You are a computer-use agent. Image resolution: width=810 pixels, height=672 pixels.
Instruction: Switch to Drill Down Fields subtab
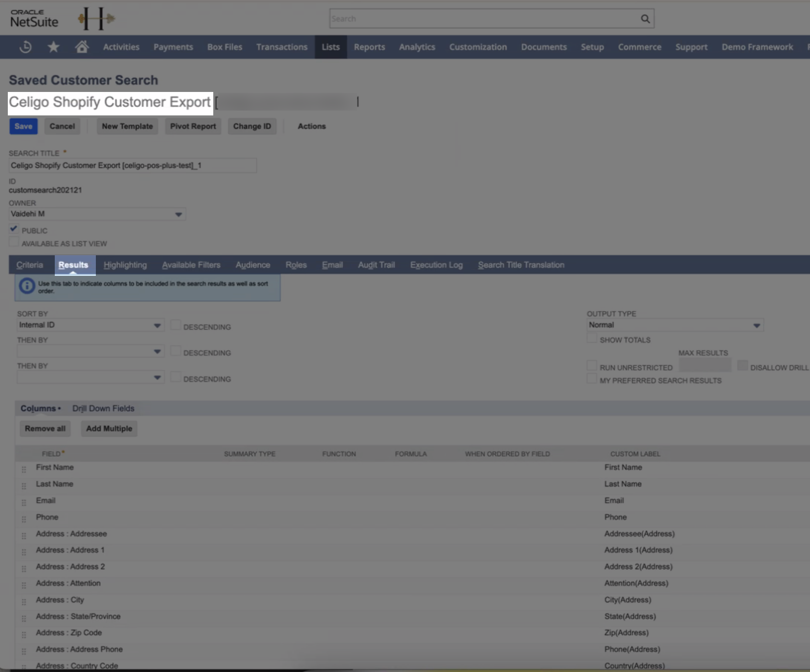point(103,408)
